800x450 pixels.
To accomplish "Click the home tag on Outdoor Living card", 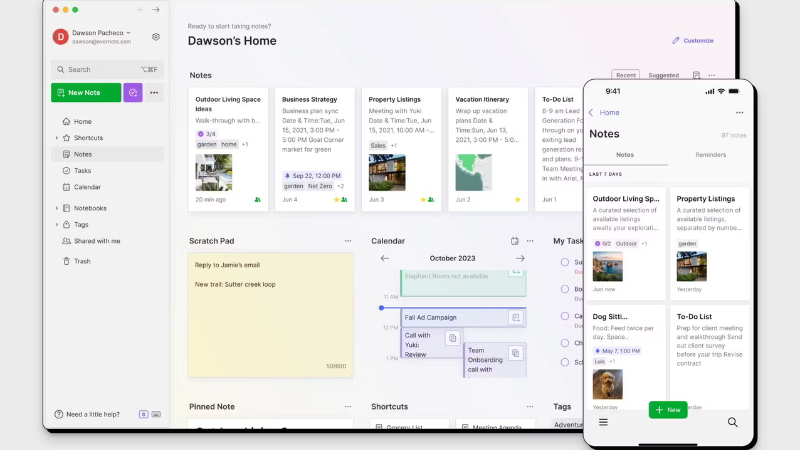I will (229, 144).
